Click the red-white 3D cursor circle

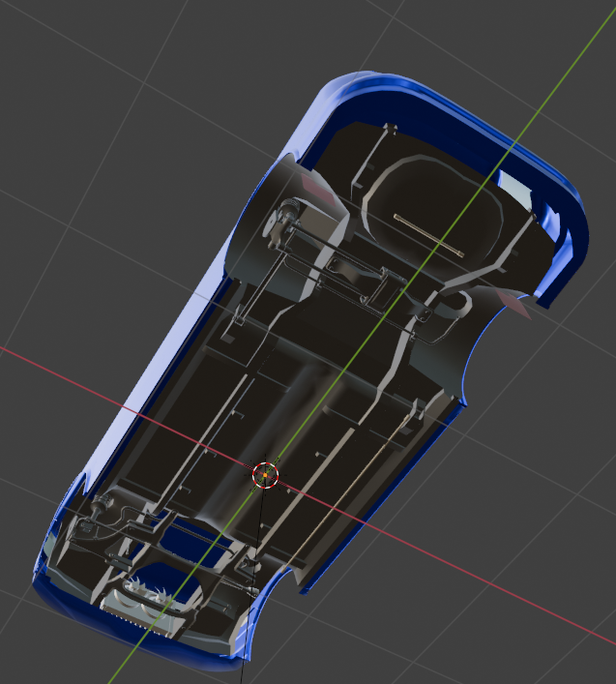[266, 475]
